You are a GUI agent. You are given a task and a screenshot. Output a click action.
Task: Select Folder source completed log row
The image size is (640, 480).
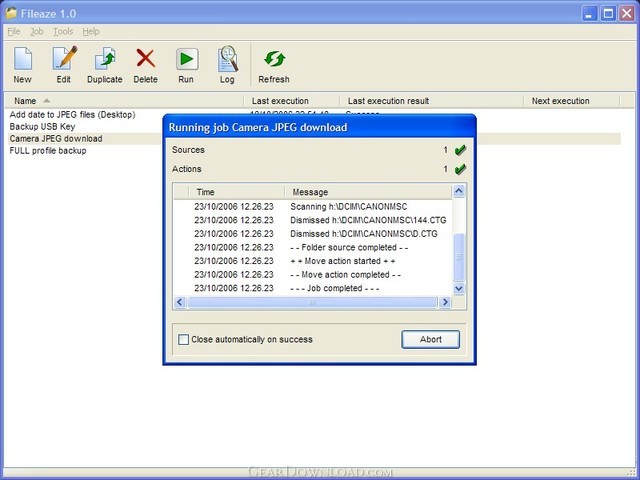pos(313,247)
